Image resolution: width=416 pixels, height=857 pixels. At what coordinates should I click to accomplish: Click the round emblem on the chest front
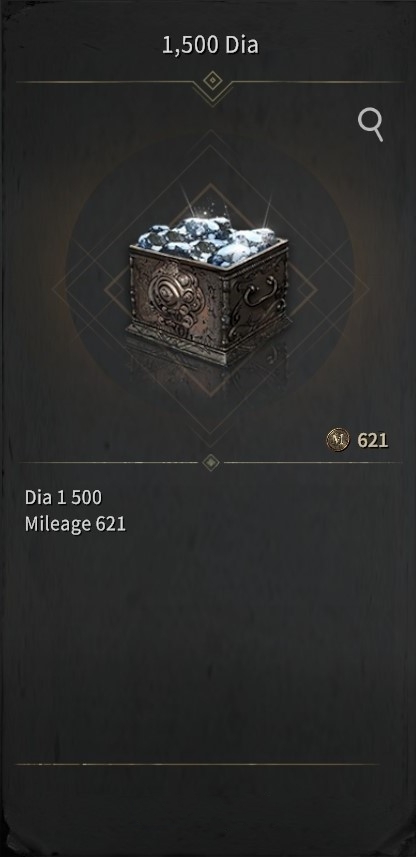[166, 294]
